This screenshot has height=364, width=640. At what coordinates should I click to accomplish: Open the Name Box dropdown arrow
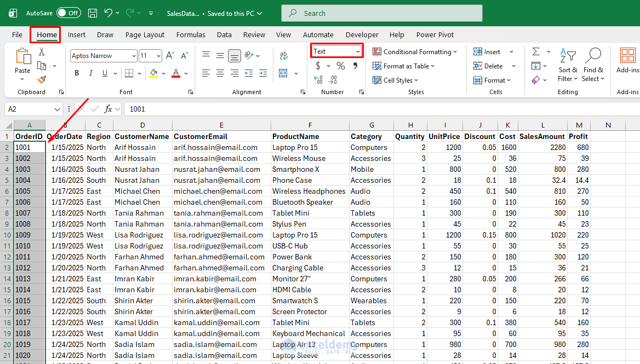(57, 109)
